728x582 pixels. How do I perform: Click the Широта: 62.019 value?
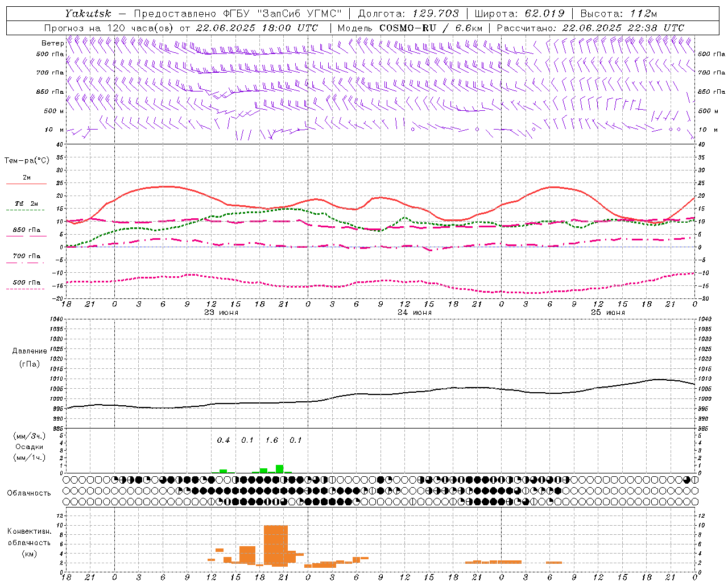pyautogui.click(x=520, y=13)
